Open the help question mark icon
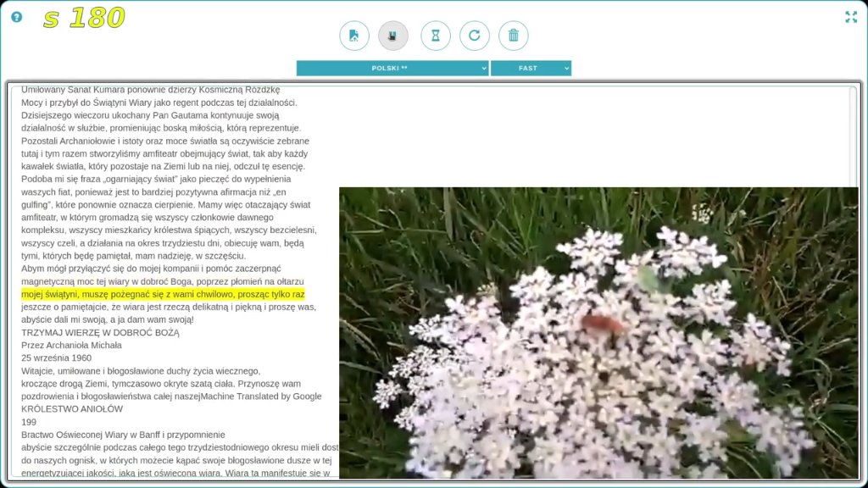 click(x=17, y=17)
